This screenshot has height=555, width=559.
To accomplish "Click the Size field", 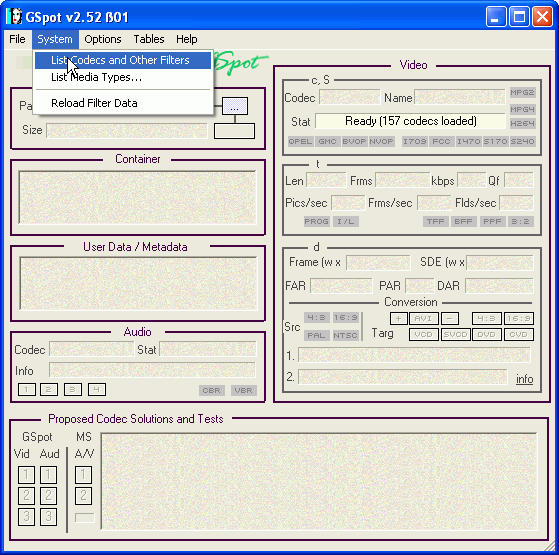I will click(x=127, y=131).
